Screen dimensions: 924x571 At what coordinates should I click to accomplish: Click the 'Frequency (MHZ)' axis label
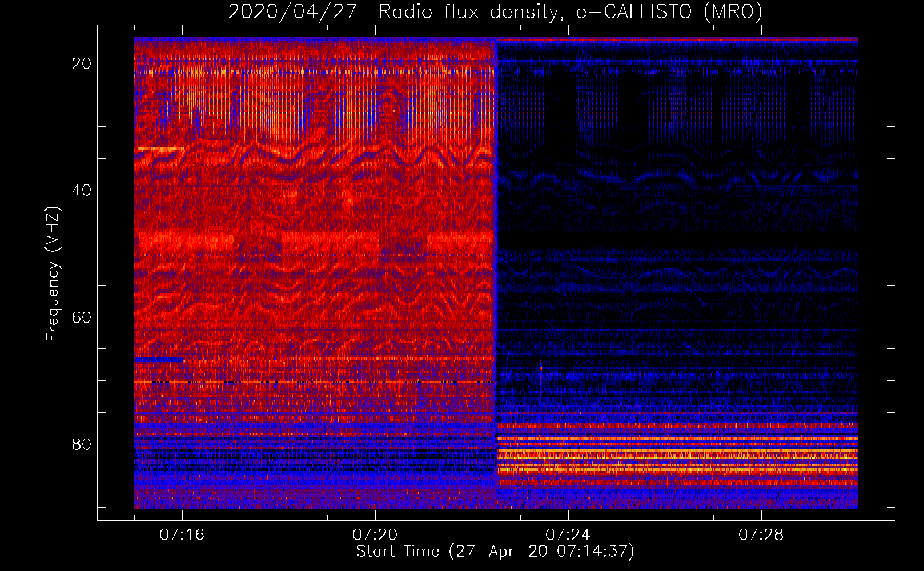pyautogui.click(x=53, y=274)
